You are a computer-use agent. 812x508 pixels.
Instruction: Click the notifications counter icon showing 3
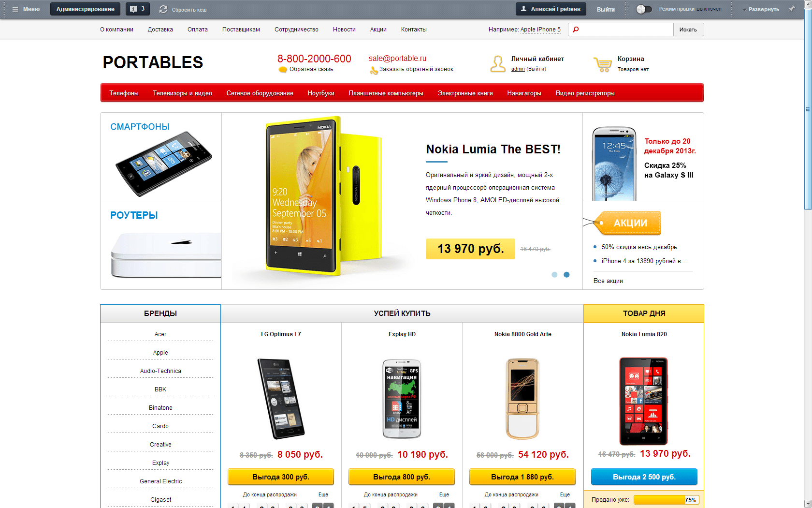[x=138, y=9]
